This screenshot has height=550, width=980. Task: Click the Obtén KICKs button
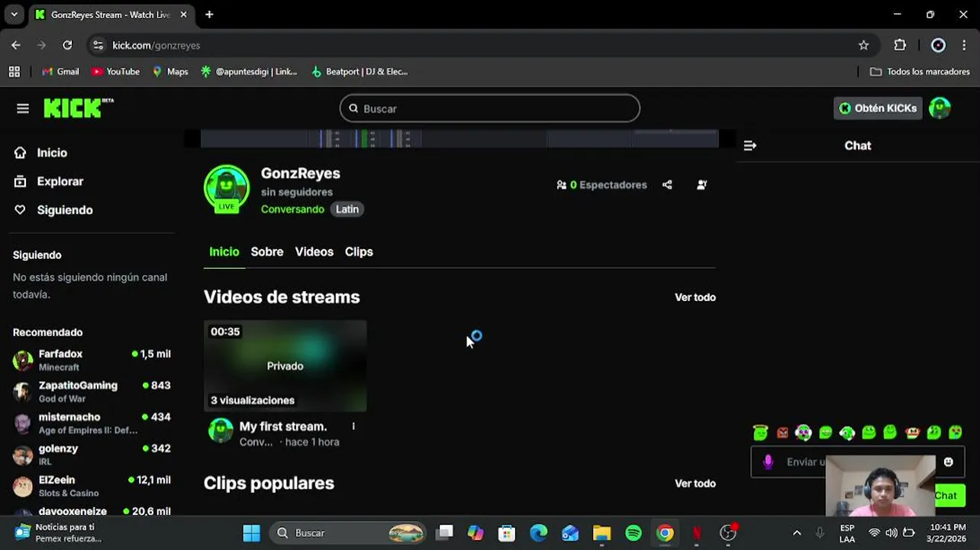pos(878,108)
